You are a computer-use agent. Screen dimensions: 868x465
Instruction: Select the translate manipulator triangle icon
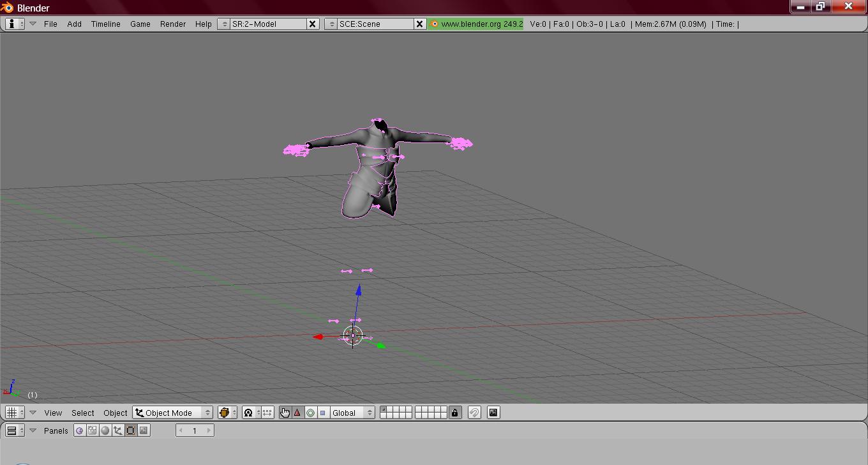[297, 413]
